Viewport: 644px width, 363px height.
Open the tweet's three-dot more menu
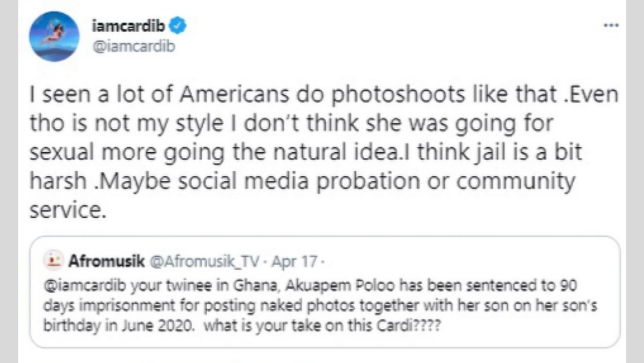[611, 26]
